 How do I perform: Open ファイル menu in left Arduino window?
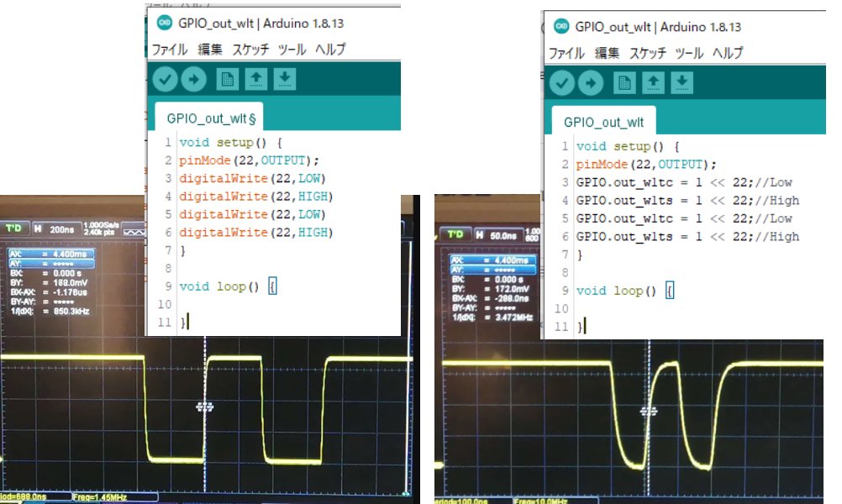[170, 50]
